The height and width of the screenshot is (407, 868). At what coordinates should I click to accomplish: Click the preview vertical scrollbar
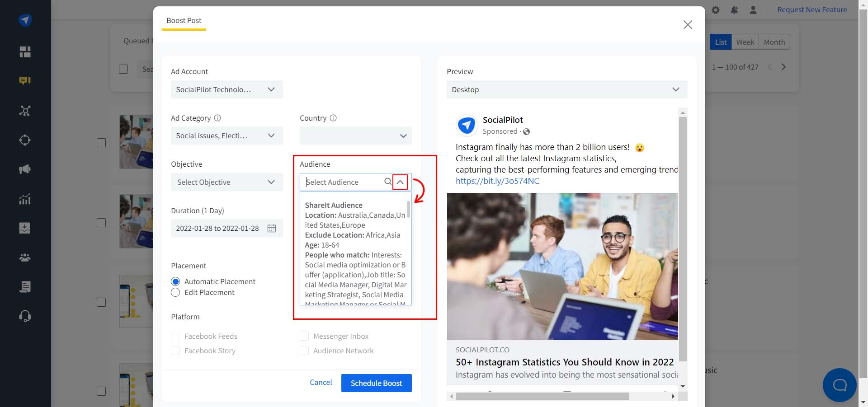tap(683, 239)
